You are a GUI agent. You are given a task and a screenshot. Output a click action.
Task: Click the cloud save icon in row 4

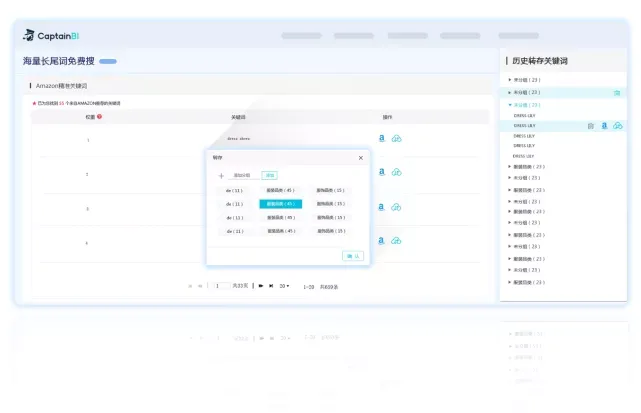coord(396,240)
